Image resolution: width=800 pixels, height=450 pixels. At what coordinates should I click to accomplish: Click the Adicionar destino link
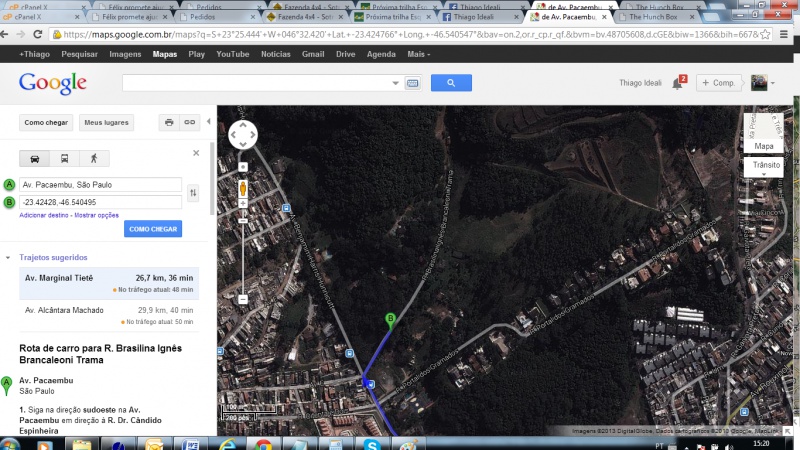click(x=44, y=215)
